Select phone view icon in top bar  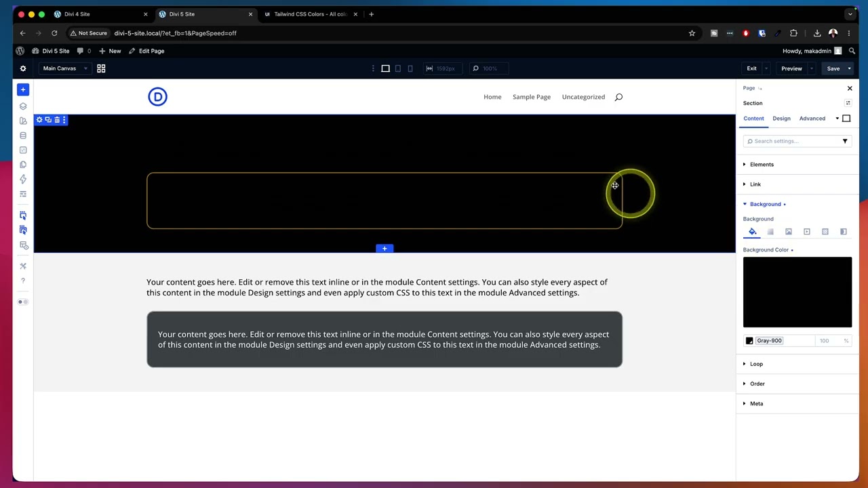[x=410, y=68]
